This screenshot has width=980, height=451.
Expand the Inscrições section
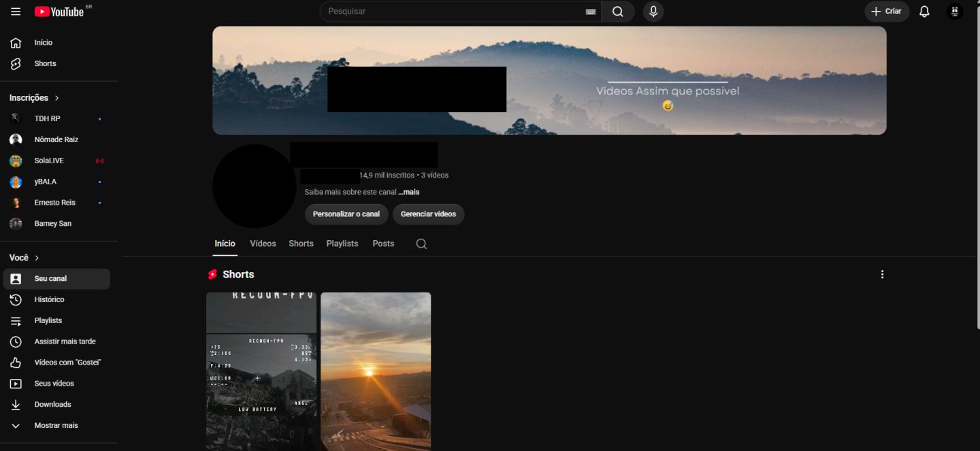coord(35,98)
